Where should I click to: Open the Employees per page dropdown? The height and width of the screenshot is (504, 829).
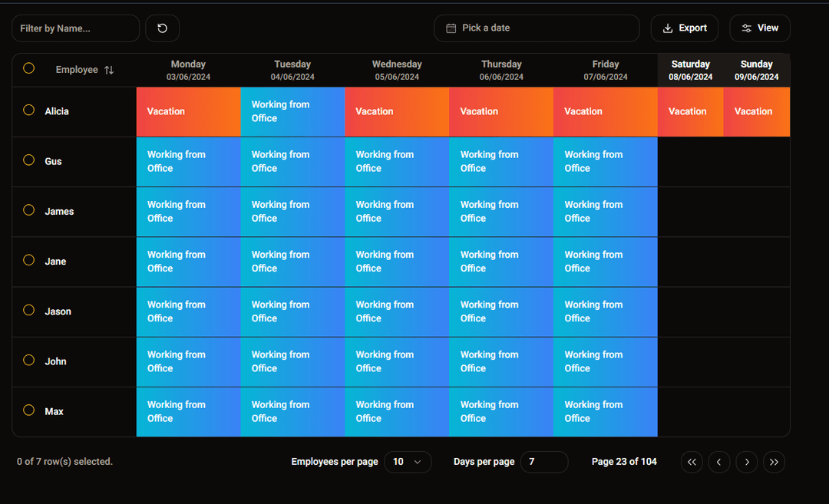coord(408,462)
